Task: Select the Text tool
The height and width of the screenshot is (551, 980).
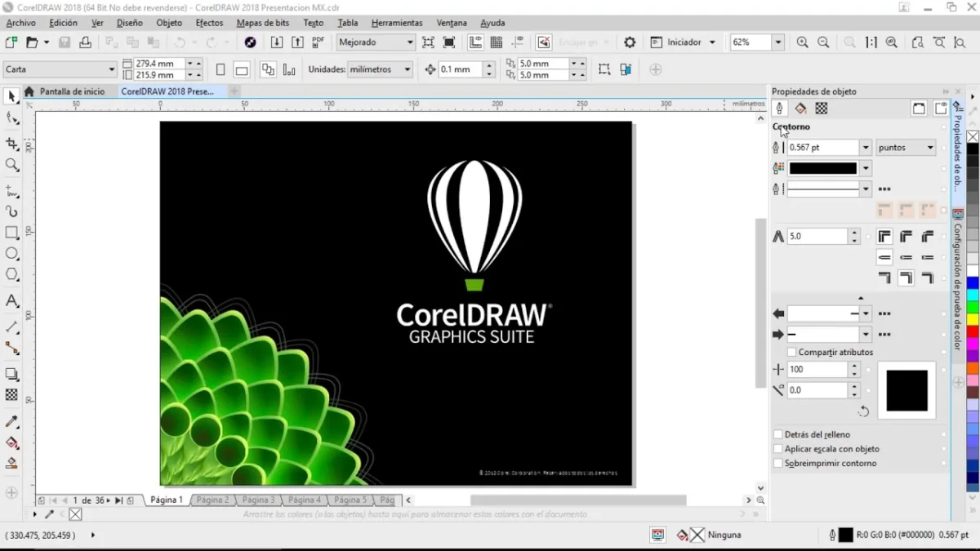Action: [11, 300]
